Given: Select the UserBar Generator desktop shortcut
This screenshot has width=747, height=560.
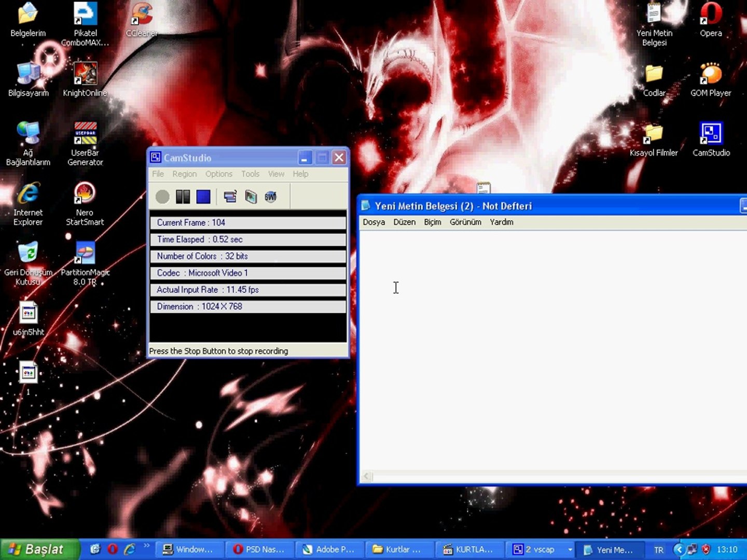Looking at the screenshot, I should 85,143.
